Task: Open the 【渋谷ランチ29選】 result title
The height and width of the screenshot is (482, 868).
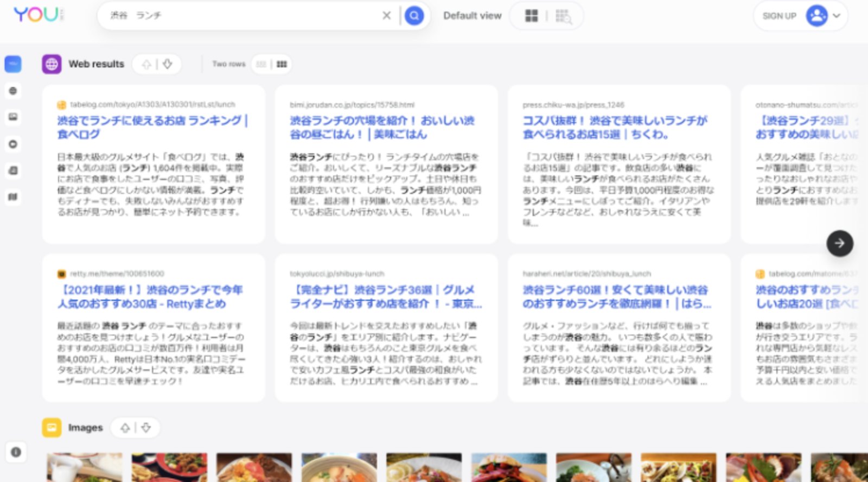Action: pyautogui.click(x=807, y=127)
